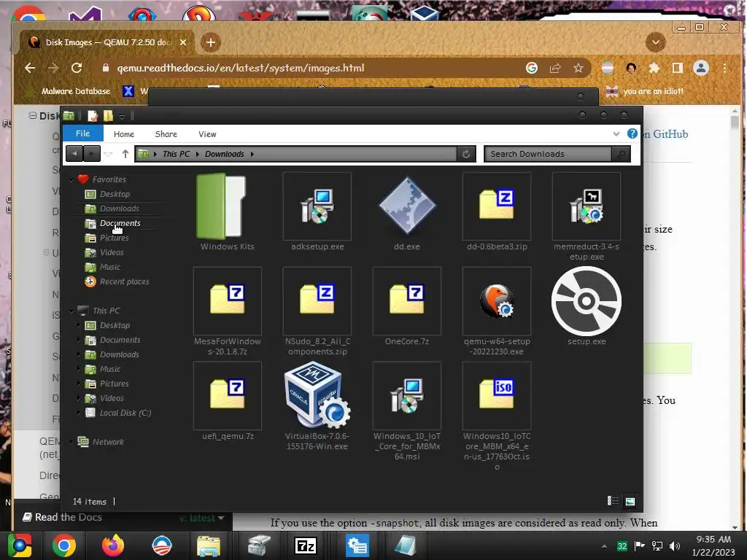Image resolution: width=747 pixels, height=560 pixels.
Task: Open Firefox from the taskbar
Action: tap(113, 545)
